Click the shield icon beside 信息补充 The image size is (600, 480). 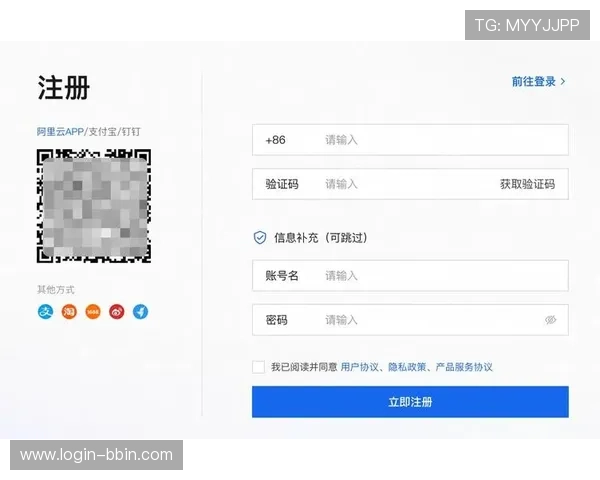260,238
